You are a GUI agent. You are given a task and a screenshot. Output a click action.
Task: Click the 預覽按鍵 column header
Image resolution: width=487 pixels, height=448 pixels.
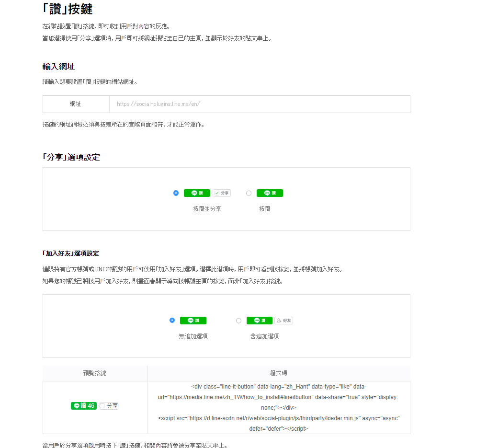pyautogui.click(x=95, y=373)
